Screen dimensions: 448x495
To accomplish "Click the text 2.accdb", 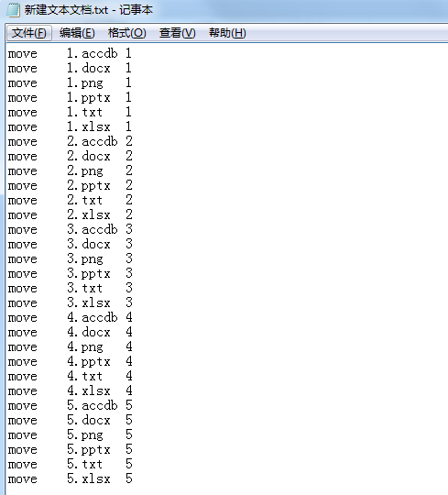I will [x=93, y=141].
